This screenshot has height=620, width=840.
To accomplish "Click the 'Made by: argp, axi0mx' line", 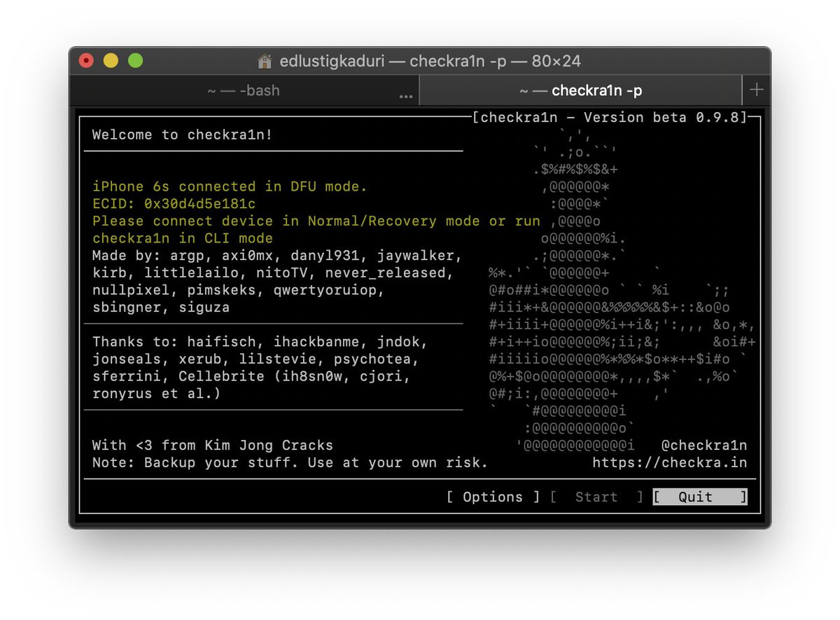I will 277,255.
